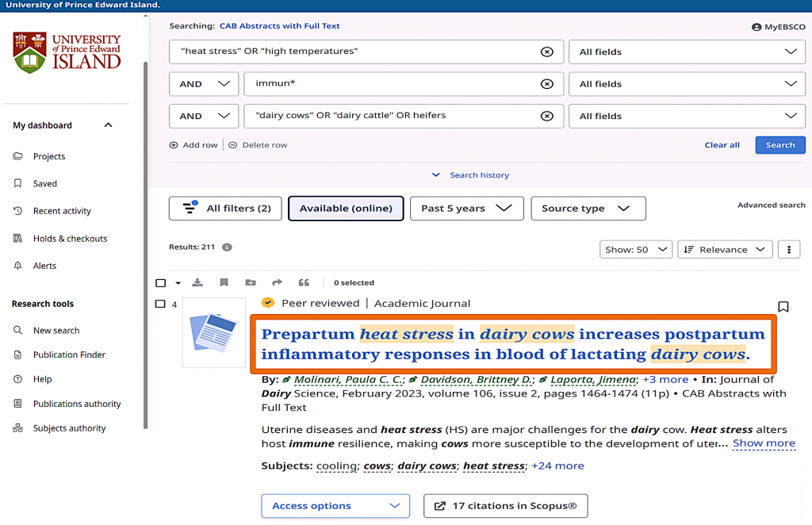Screen dimensions: 812x525
Task: Open Saved in the dashboard sidebar
Action: point(45,183)
